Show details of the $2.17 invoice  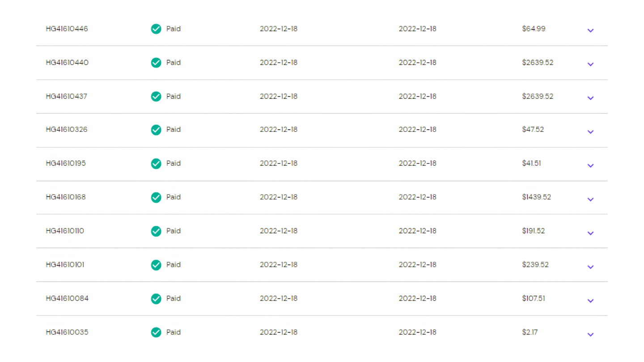[590, 334]
